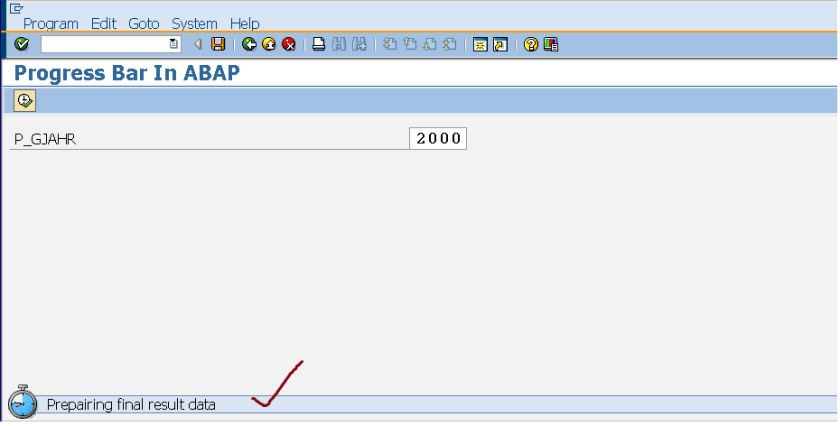Click the window menu icon above Program

tap(17, 9)
